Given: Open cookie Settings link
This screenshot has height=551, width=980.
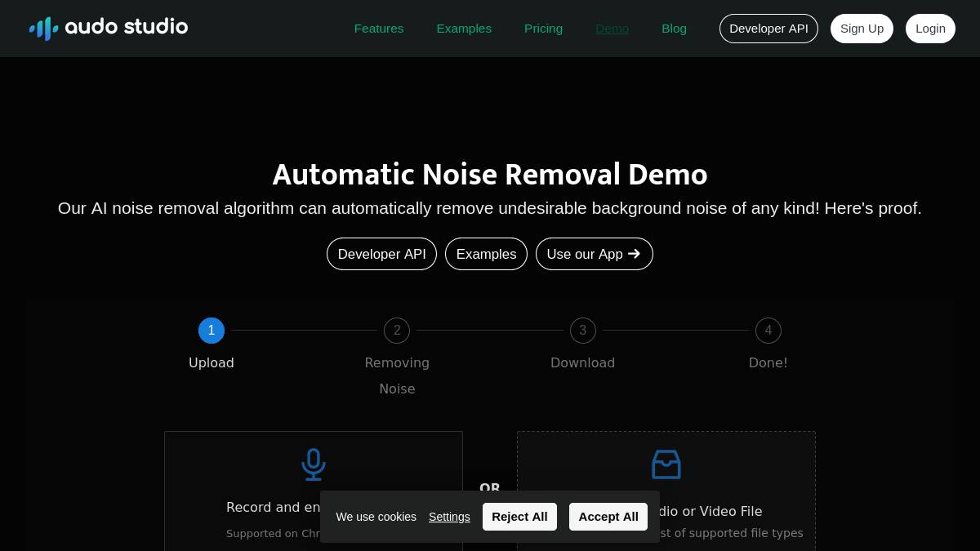Looking at the screenshot, I should [x=449, y=517].
